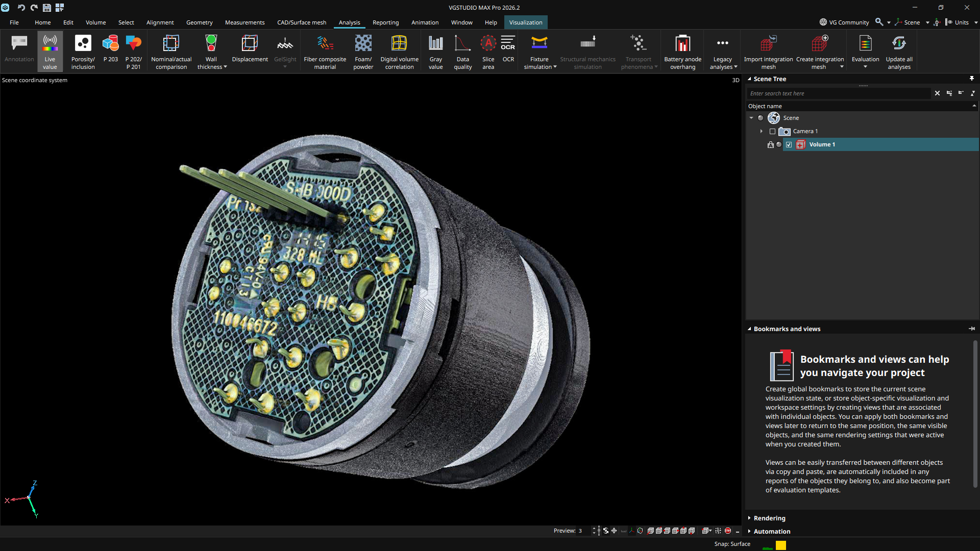This screenshot has height=551, width=980.
Task: Pin the Scene Tree panel
Action: point(972,79)
